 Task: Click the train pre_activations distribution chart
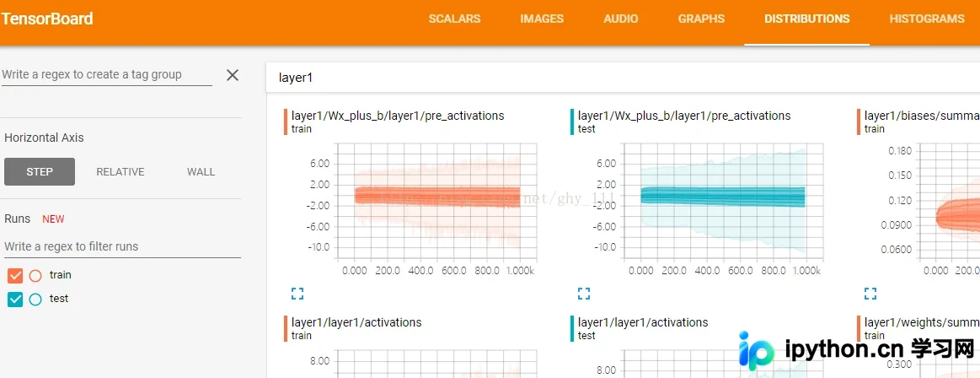tap(436, 202)
